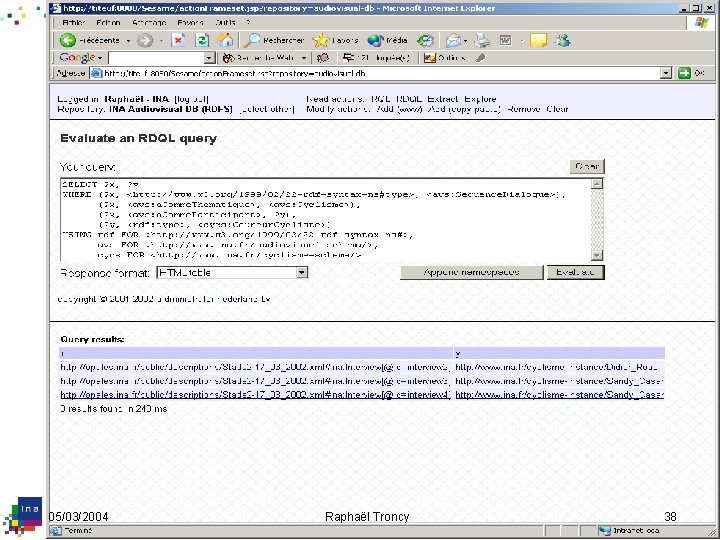Image resolution: width=720 pixels, height=540 pixels.
Task: Click the blocked popups icon
Action: coord(349,58)
